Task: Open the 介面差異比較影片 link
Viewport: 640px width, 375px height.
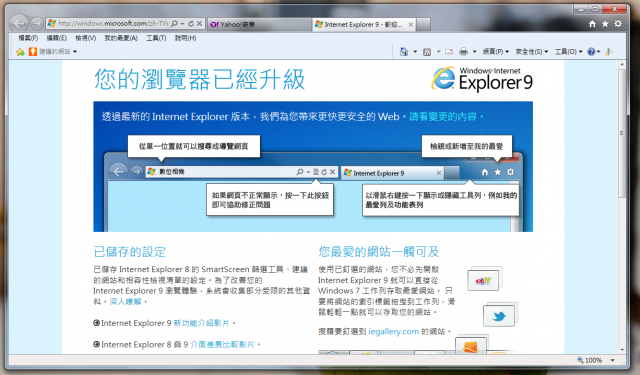Action: point(222,344)
